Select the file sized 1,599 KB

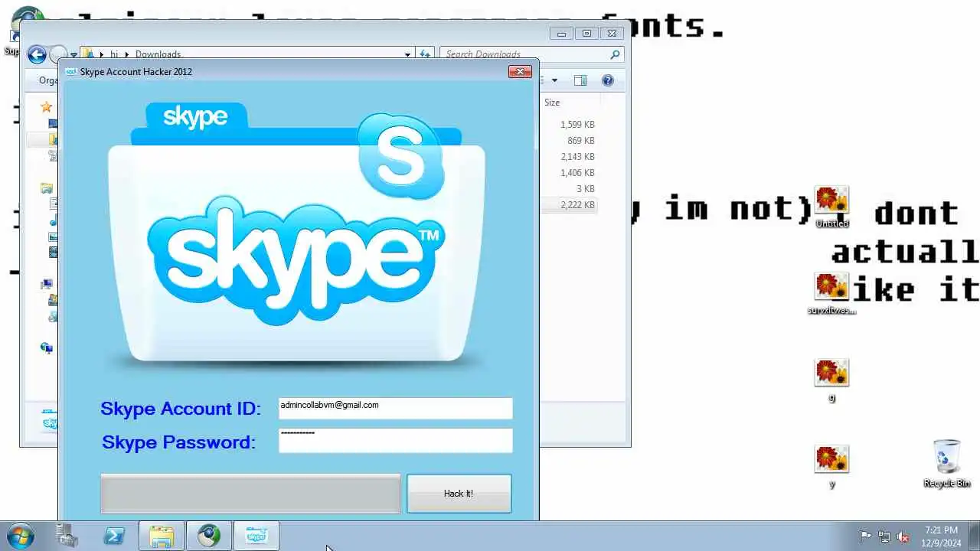[577, 125]
